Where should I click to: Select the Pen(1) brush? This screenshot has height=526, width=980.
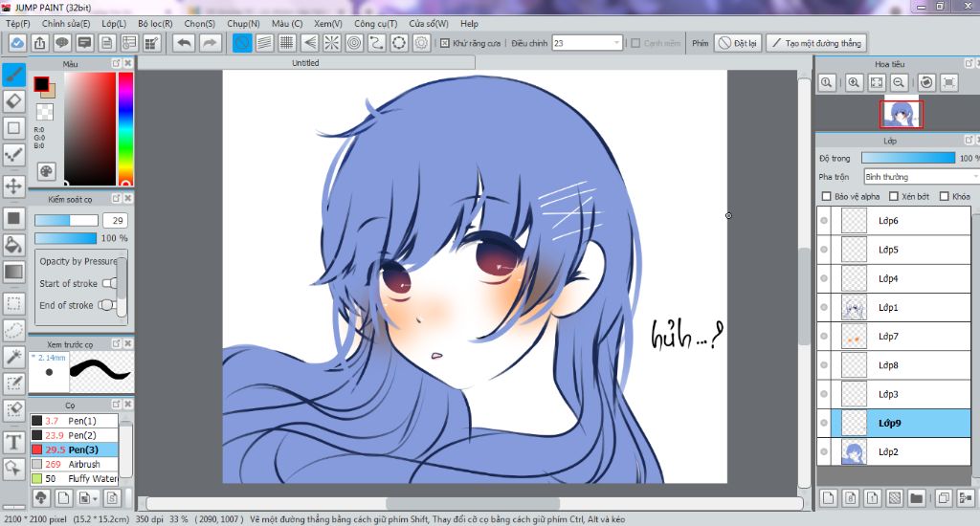[x=74, y=421]
